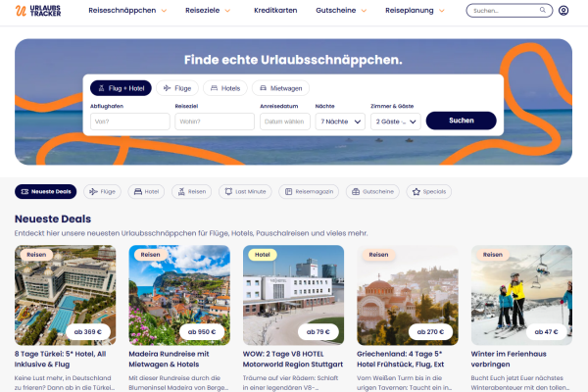Open the Anreisedatum date picker field
588x392 pixels.
click(285, 122)
